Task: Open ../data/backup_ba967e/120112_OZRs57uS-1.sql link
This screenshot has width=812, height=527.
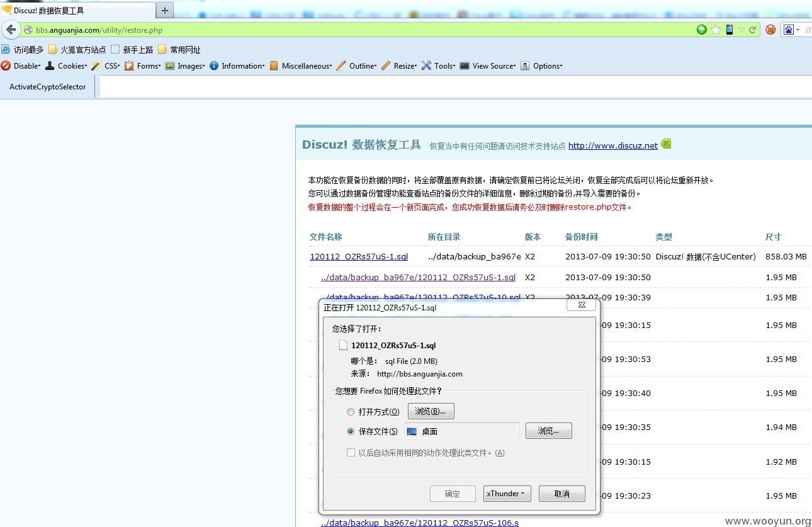Action: coord(418,277)
